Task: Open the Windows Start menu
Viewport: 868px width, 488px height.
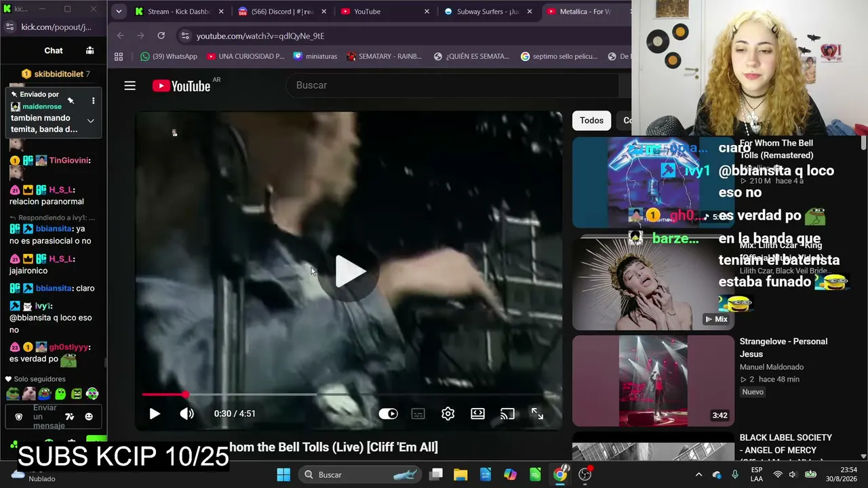Action: 283,474
